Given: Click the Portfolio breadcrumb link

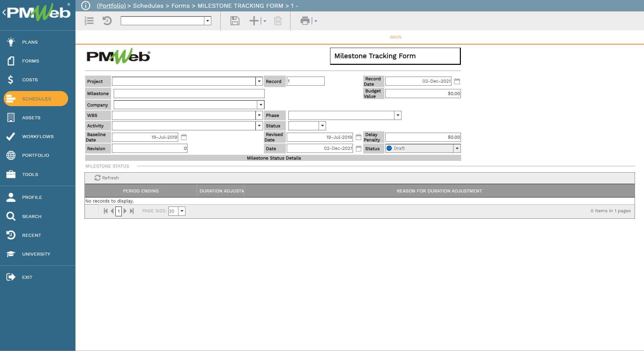Looking at the screenshot, I should (111, 5).
